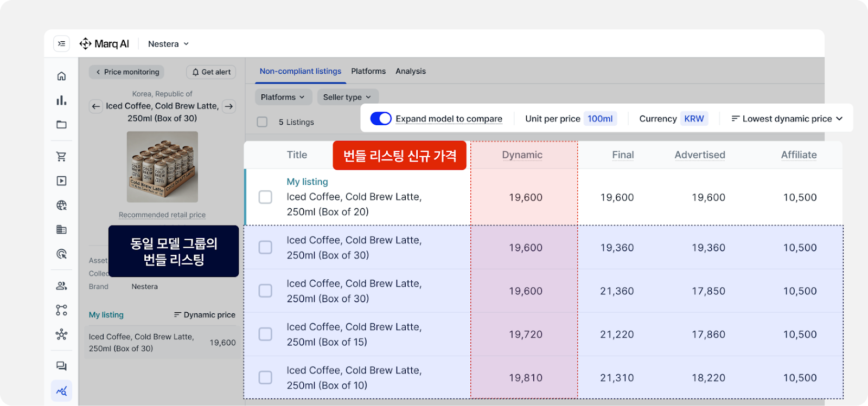
Task: Open the network hub icon
Action: (61, 334)
